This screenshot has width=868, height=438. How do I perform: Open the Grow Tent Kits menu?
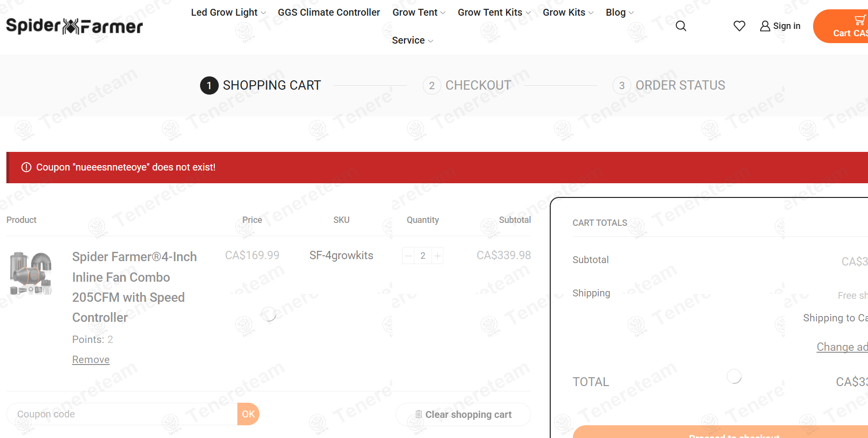coord(490,12)
